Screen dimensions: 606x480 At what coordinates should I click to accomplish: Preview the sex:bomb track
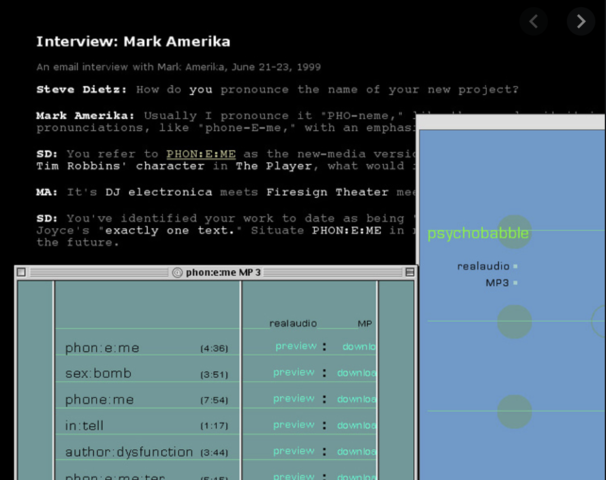click(294, 372)
